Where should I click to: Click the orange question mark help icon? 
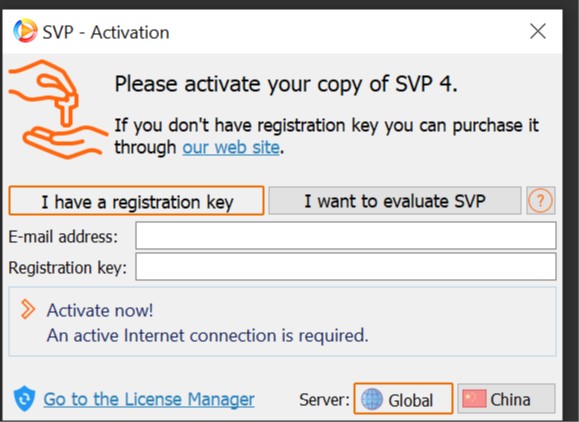coord(540,201)
